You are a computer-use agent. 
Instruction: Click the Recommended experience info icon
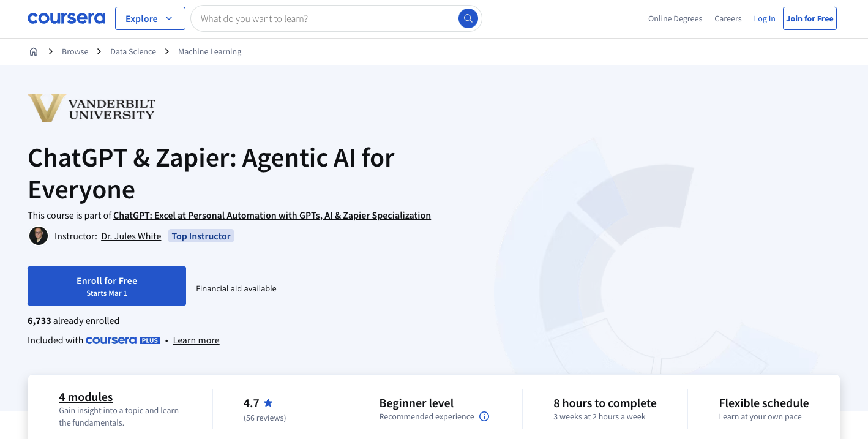click(x=484, y=416)
